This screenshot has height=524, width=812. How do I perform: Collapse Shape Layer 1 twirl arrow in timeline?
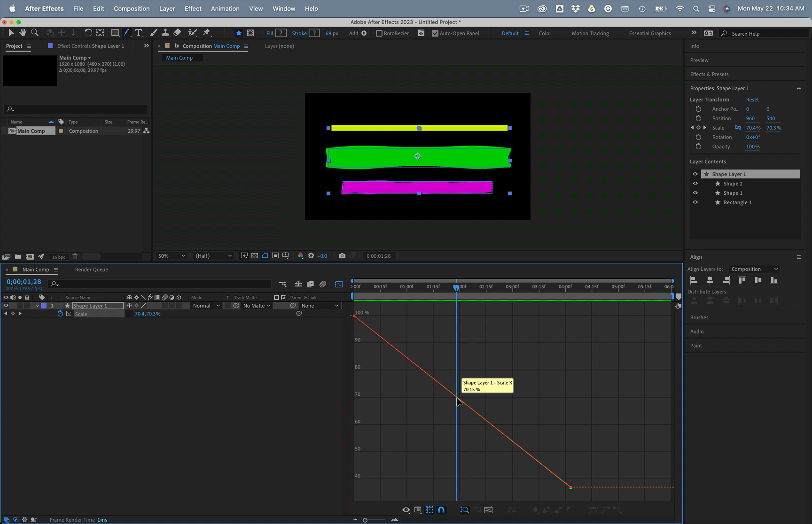click(37, 306)
